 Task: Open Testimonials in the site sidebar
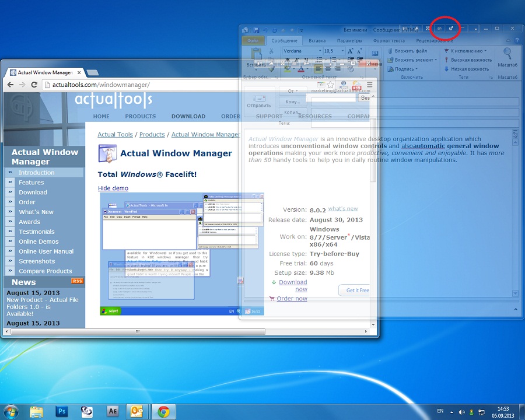pos(37,232)
